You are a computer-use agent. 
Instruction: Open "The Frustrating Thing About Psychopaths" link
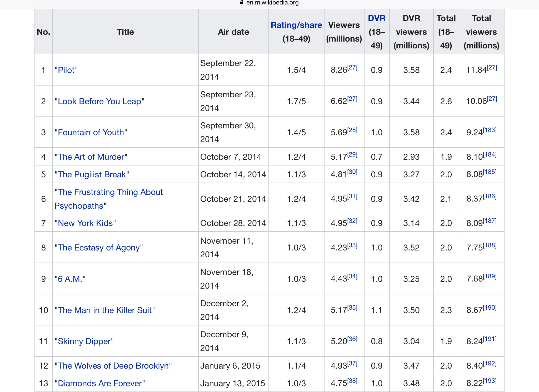pyautogui.click(x=110, y=192)
